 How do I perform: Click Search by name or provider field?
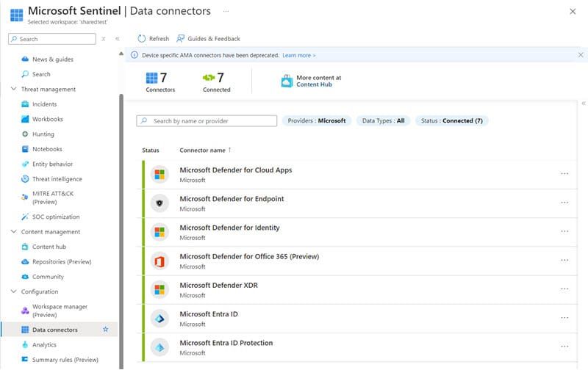pos(207,121)
